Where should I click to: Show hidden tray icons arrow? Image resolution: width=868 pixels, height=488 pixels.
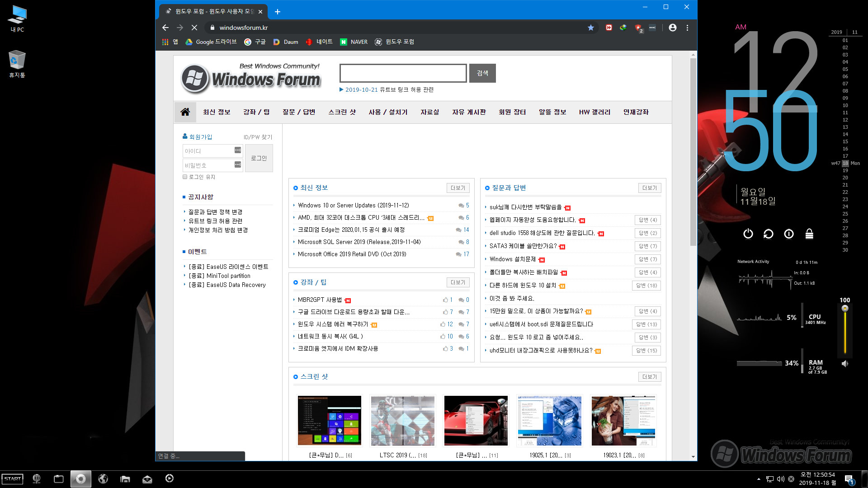(x=759, y=479)
